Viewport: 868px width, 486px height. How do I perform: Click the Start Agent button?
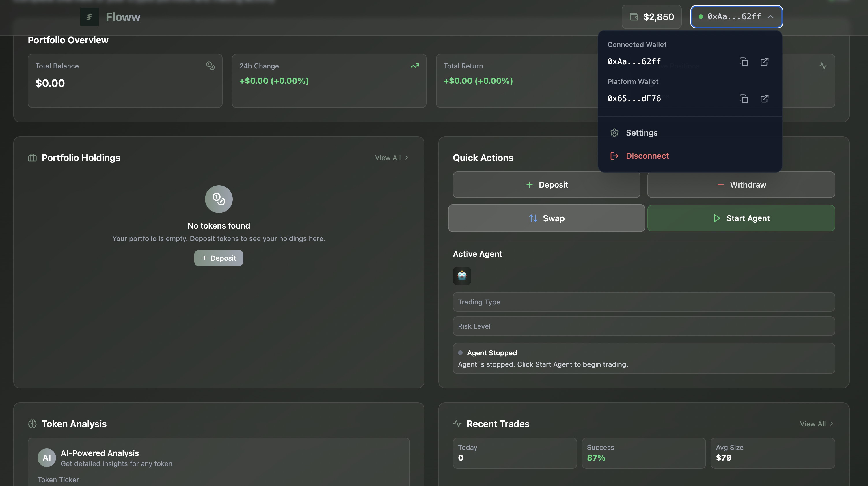click(x=741, y=218)
